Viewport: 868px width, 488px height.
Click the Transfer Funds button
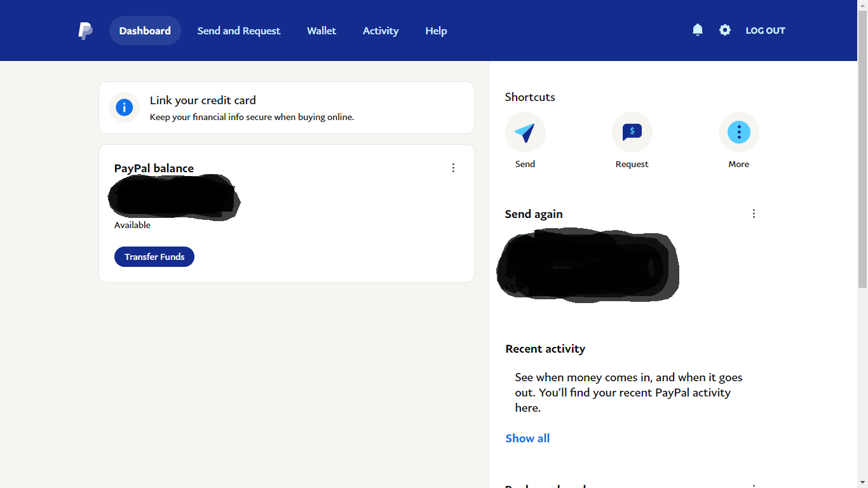tap(154, 257)
